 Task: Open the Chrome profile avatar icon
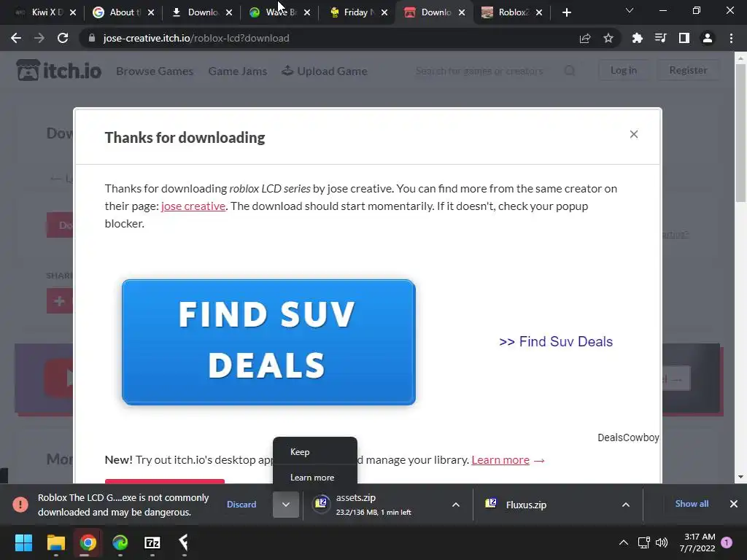point(708,38)
